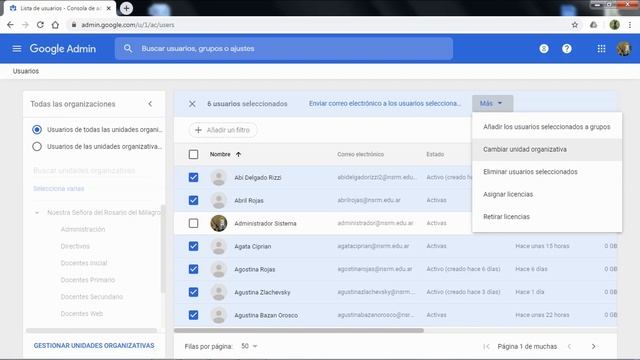Click the browser extension icon beside star

[x=593, y=25]
